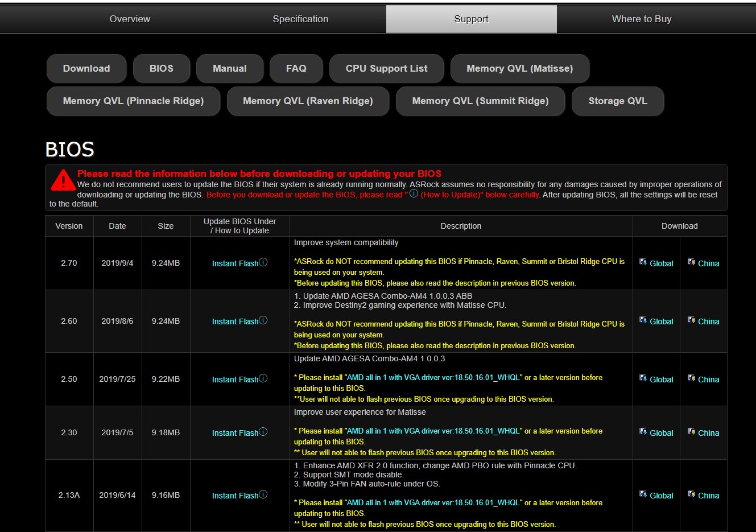Open the CPU Support List
The image size is (756, 532).
(387, 68)
